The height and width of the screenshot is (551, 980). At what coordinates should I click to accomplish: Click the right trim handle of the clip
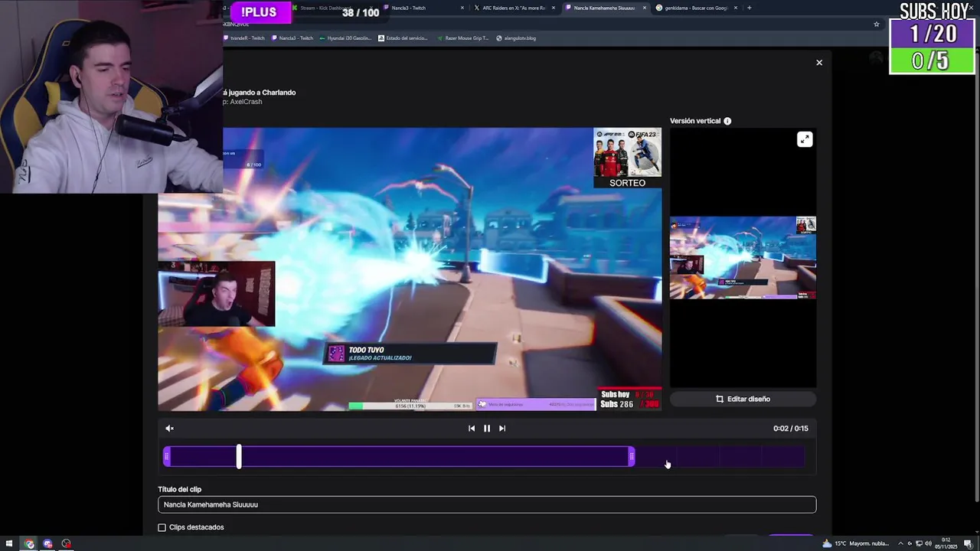632,457
